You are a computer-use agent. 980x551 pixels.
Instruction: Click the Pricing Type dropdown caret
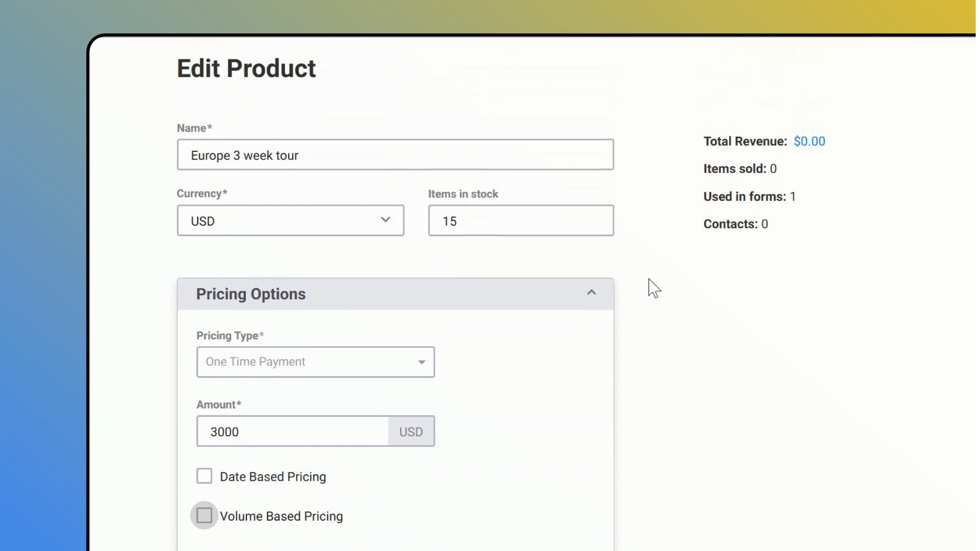[x=421, y=363]
